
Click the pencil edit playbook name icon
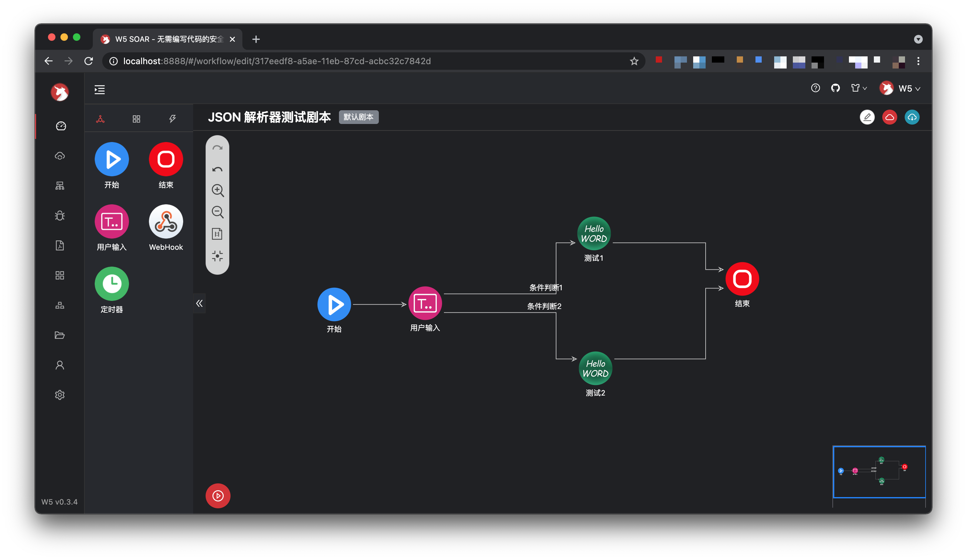(867, 117)
